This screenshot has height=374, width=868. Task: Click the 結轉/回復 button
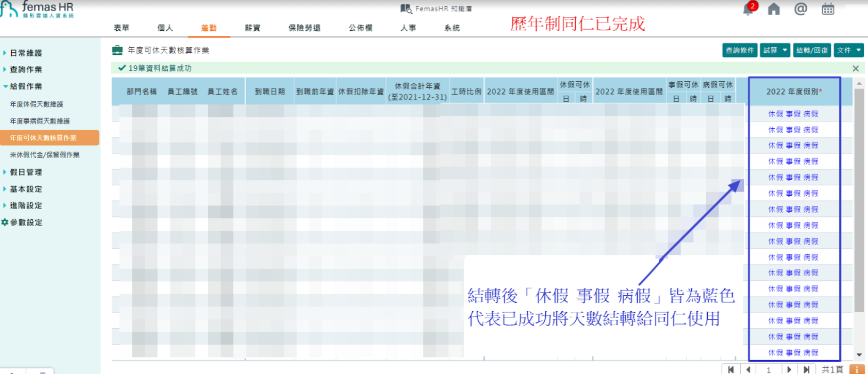point(812,51)
